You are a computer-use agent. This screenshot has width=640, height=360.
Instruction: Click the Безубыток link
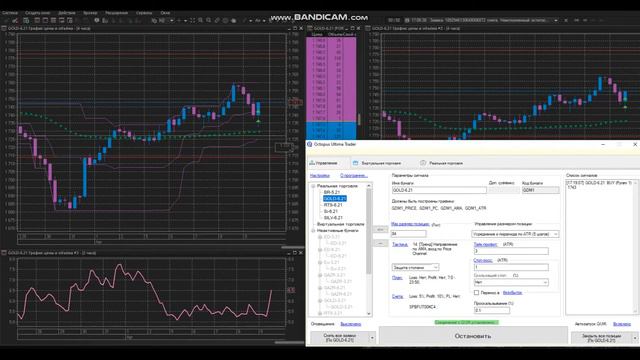(512, 293)
